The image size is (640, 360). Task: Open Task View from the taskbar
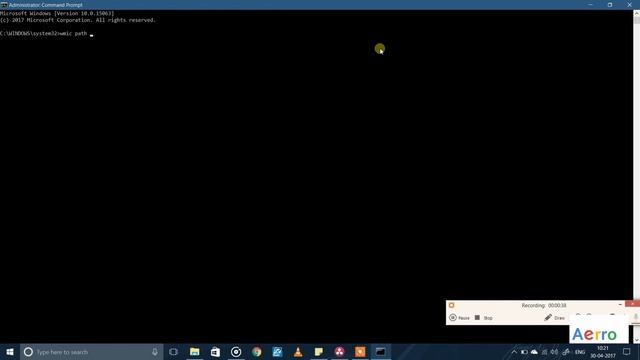pos(173,352)
